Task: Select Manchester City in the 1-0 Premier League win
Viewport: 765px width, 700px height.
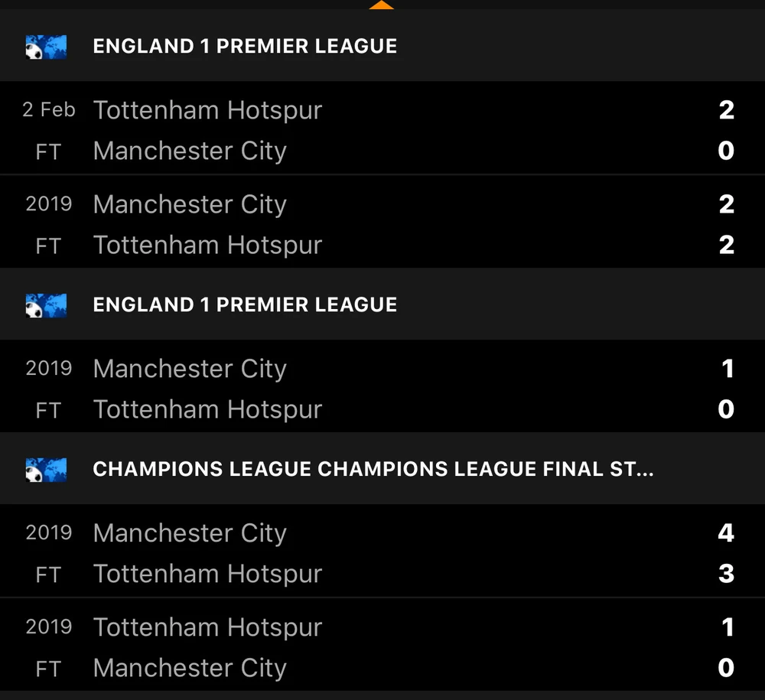Action: tap(190, 369)
